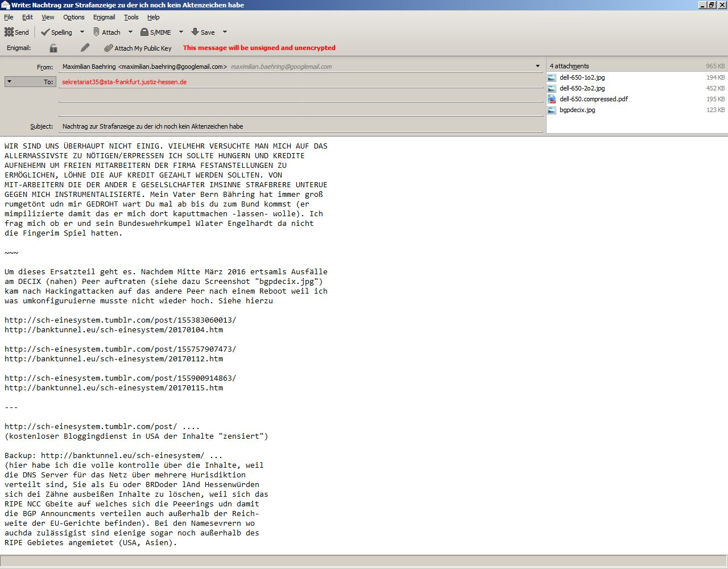Open the Enigmail menu
The width and height of the screenshot is (728, 569).
click(104, 18)
